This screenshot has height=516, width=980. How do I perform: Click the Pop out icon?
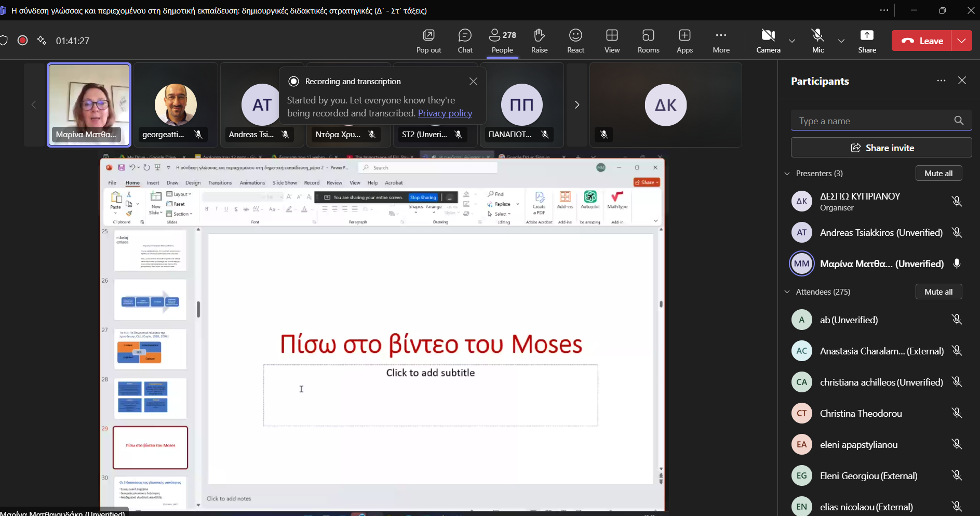[x=428, y=41]
